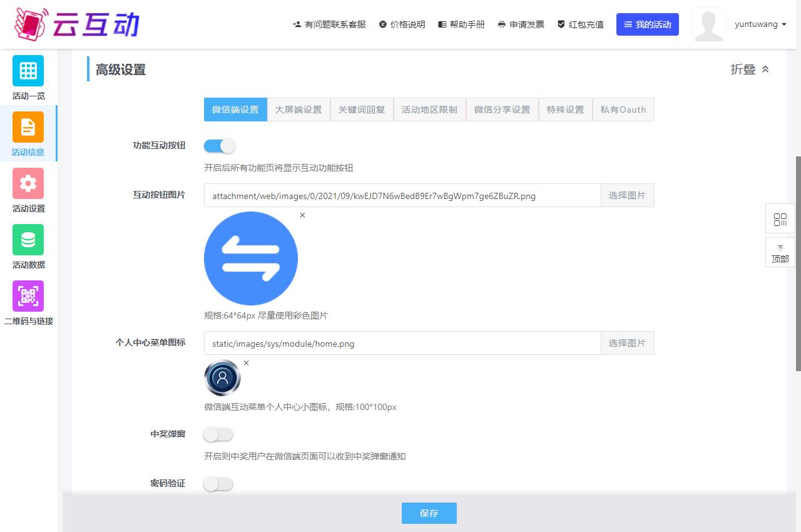This screenshot has width=801, height=532.
Task: Click the floating QR code icon on right
Action: pyautogui.click(x=780, y=219)
